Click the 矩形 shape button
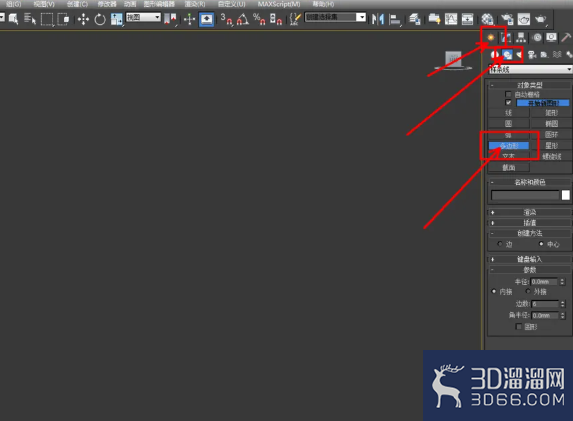Image resolution: width=573 pixels, height=421 pixels. tap(551, 113)
